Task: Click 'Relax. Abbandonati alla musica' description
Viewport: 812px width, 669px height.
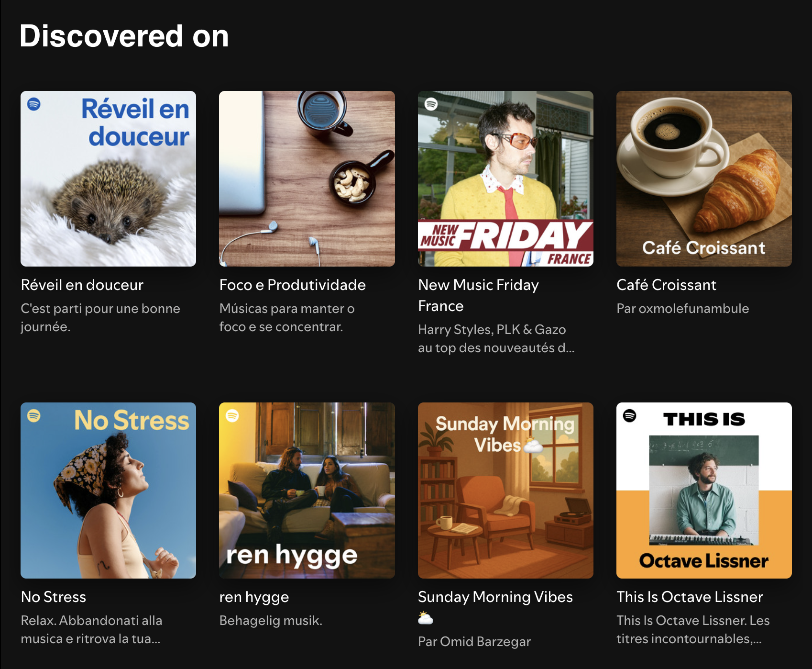Action: (x=91, y=630)
